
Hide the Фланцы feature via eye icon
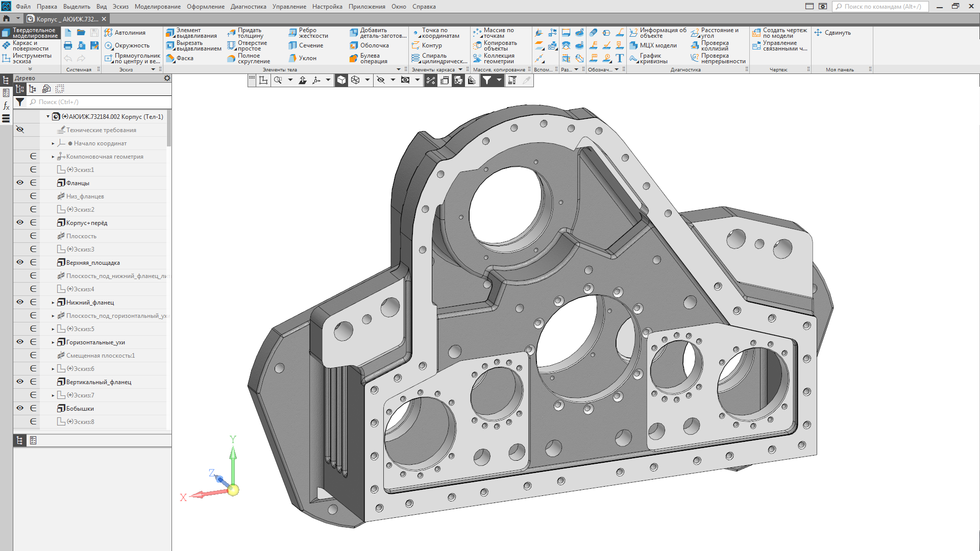20,183
